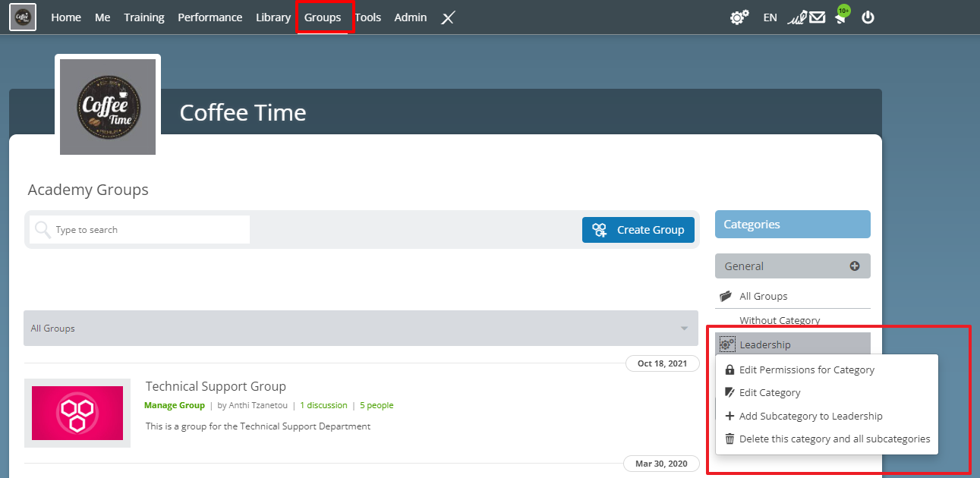The image size is (980, 478).
Task: Open the Library menu
Action: [x=273, y=17]
